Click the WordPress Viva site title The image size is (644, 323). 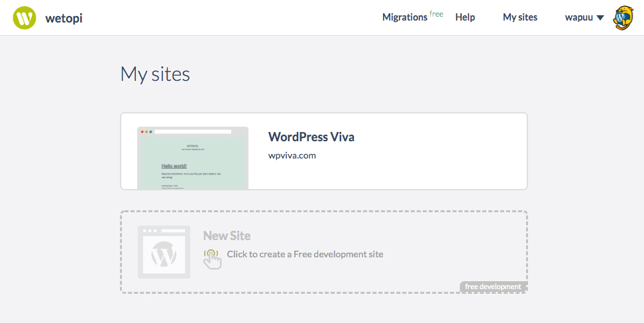(x=311, y=137)
